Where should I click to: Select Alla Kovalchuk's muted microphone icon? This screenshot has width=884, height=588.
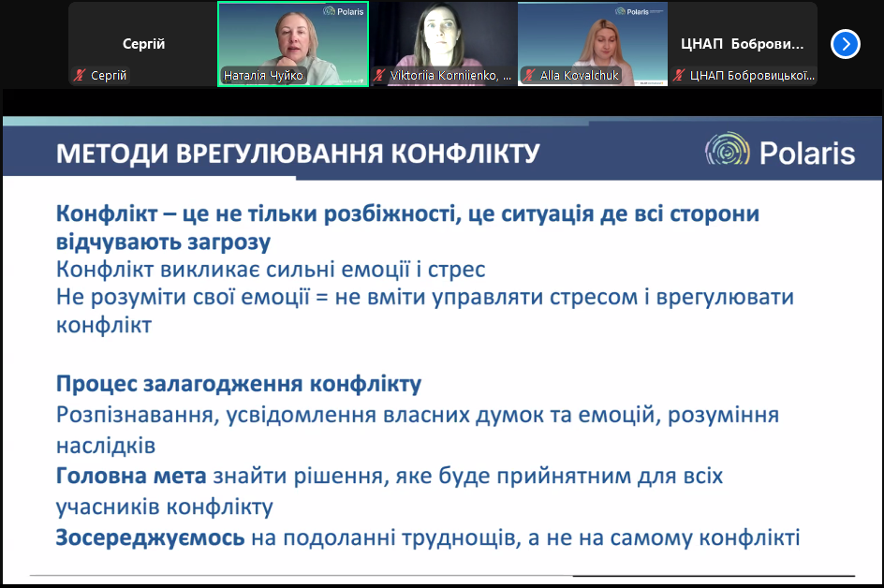[x=529, y=75]
